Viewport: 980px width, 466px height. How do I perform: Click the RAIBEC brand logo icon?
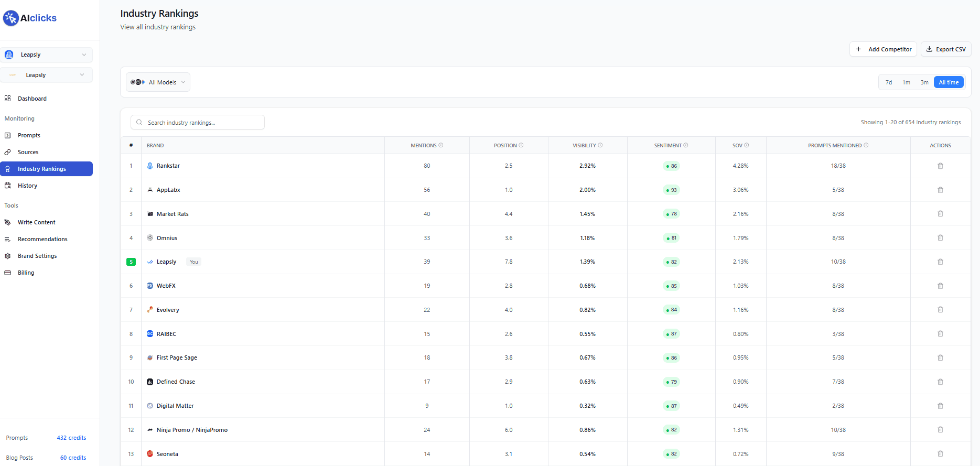click(150, 334)
